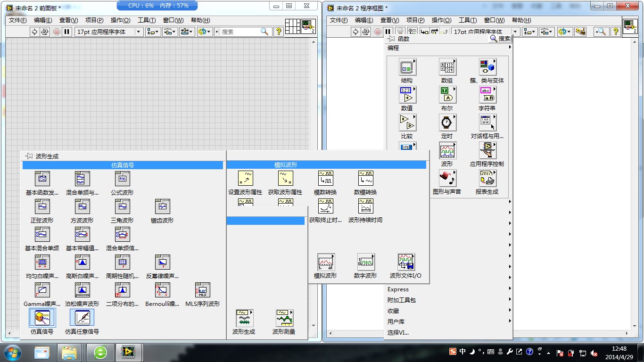This screenshot has height=362, width=644.
Task: Toggle Pause button in front panel toolbar
Action: pyautogui.click(x=67, y=32)
